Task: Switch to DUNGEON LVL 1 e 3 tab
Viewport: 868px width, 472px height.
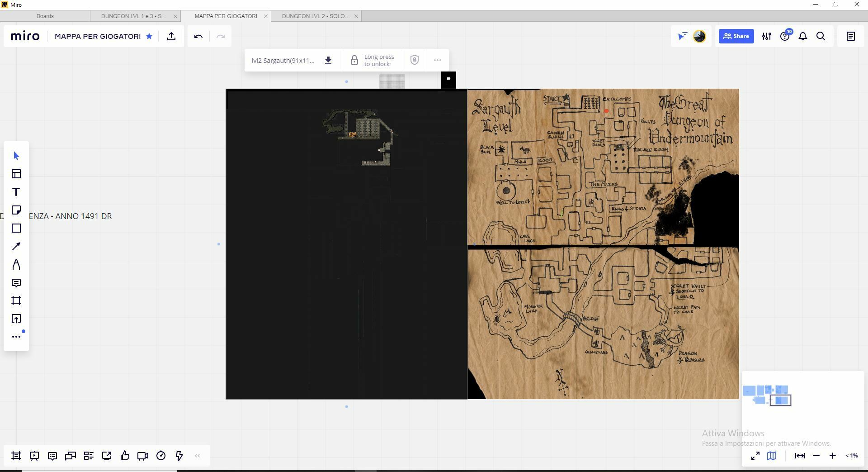Action: click(x=133, y=16)
